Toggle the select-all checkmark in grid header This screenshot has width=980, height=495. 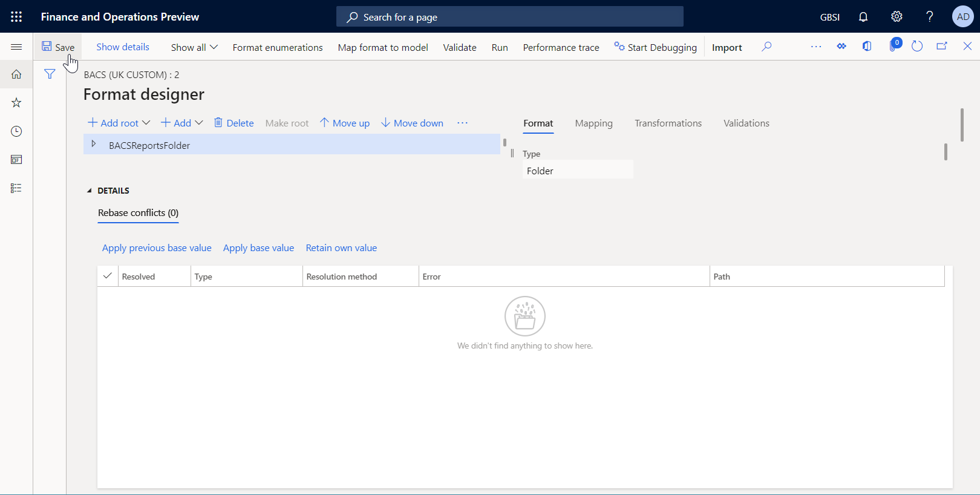tap(108, 276)
